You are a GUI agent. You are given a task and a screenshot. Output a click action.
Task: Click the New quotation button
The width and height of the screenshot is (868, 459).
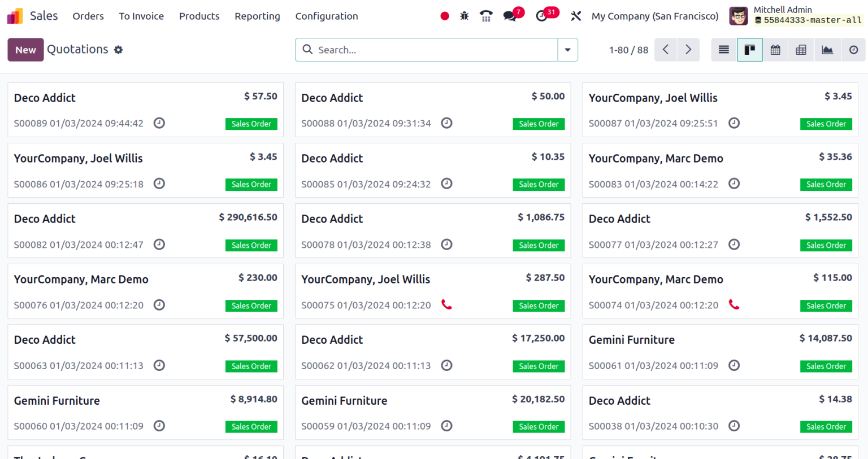(x=25, y=50)
